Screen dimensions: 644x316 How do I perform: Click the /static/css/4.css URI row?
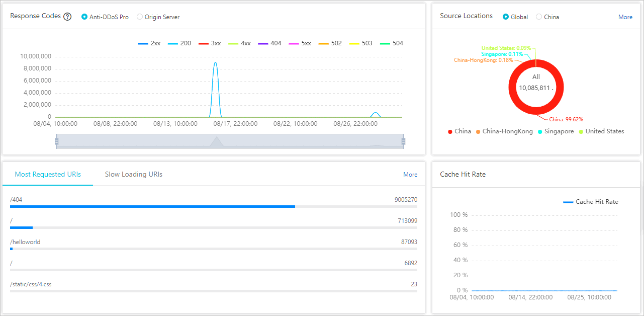(x=214, y=287)
